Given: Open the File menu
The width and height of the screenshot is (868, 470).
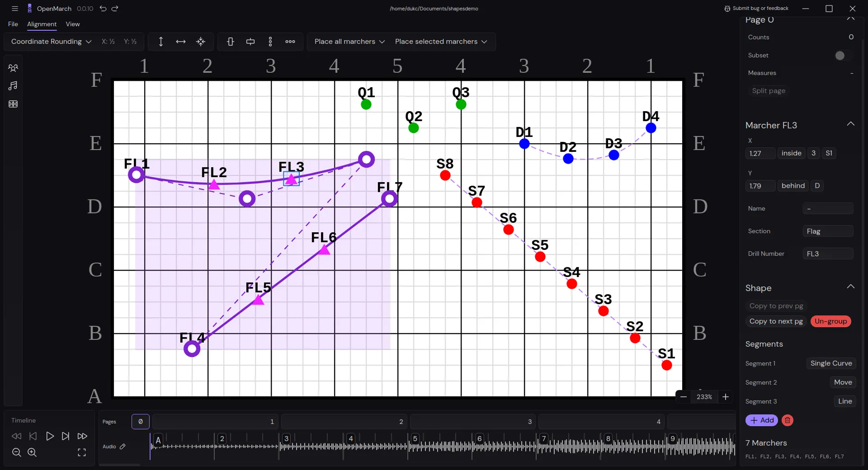Looking at the screenshot, I should coord(13,24).
